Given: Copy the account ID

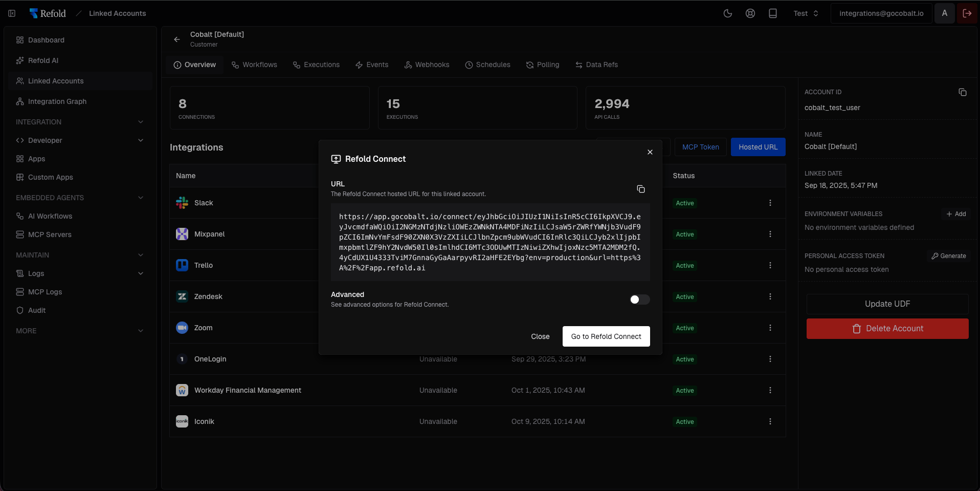Looking at the screenshot, I should (963, 92).
